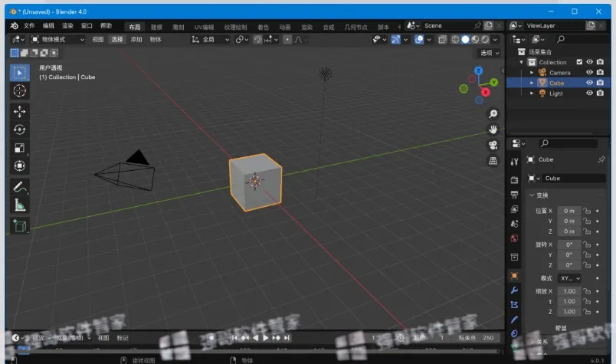Open the 选项 options dropdown

pos(490,53)
